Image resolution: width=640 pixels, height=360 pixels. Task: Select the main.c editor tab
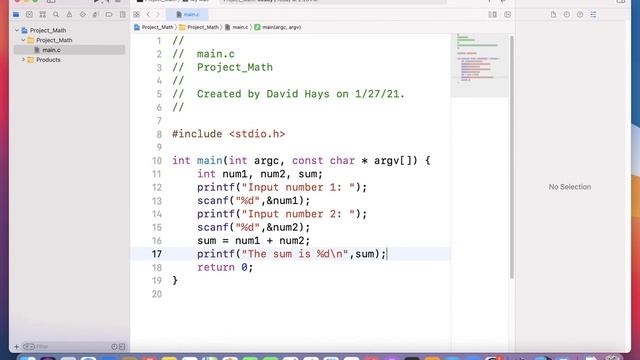188,14
